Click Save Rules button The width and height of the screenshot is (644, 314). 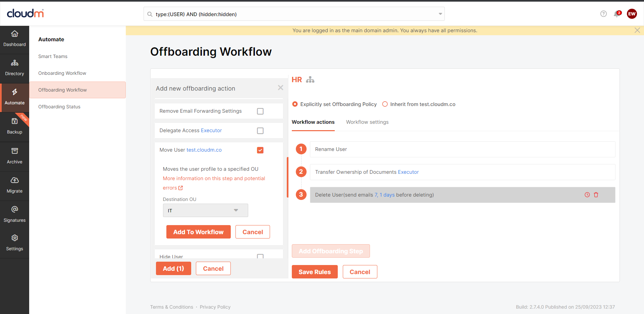[315, 272]
